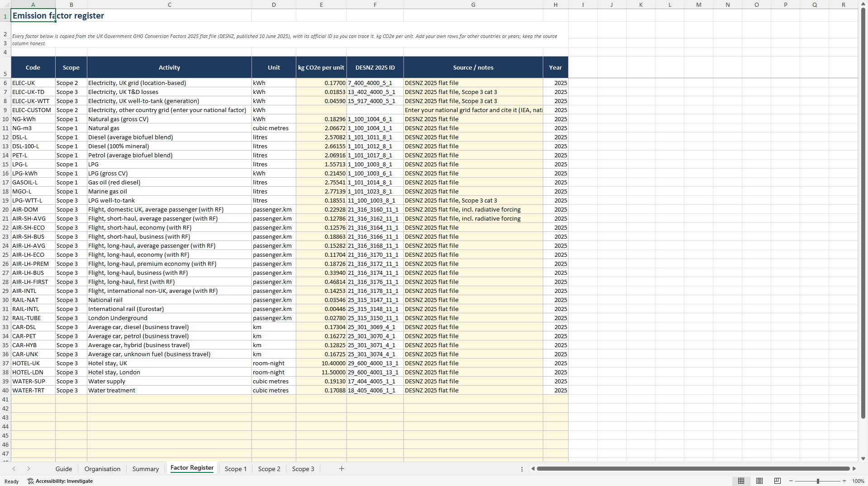Screen dimensions: 868x486
Task: Open the Scope 1 sheet tab
Action: tap(236, 469)
